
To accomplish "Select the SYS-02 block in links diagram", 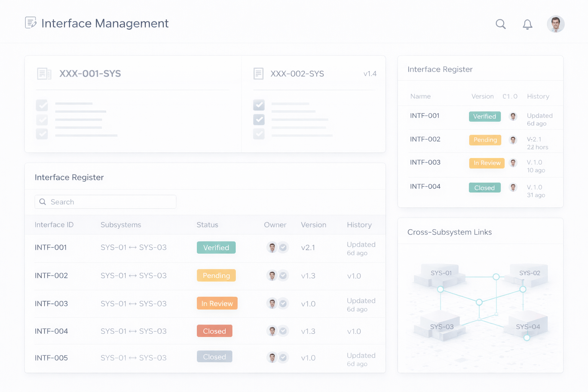I will pyautogui.click(x=529, y=274).
